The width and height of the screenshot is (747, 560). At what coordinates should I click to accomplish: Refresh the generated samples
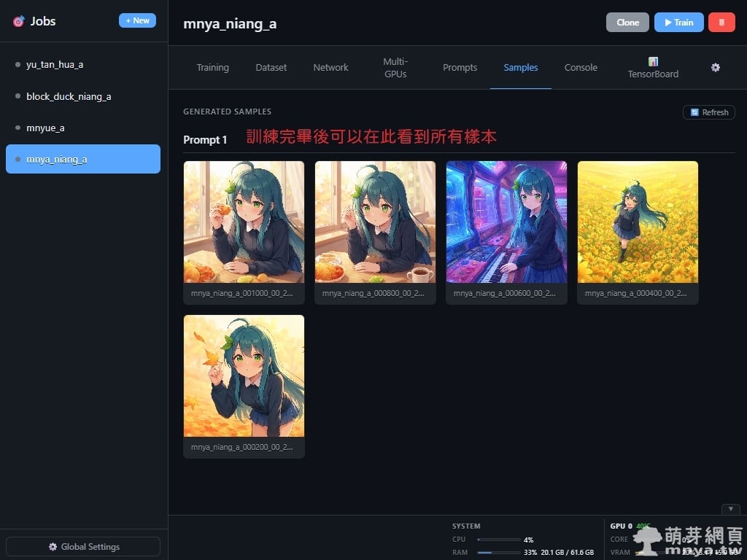tap(709, 112)
